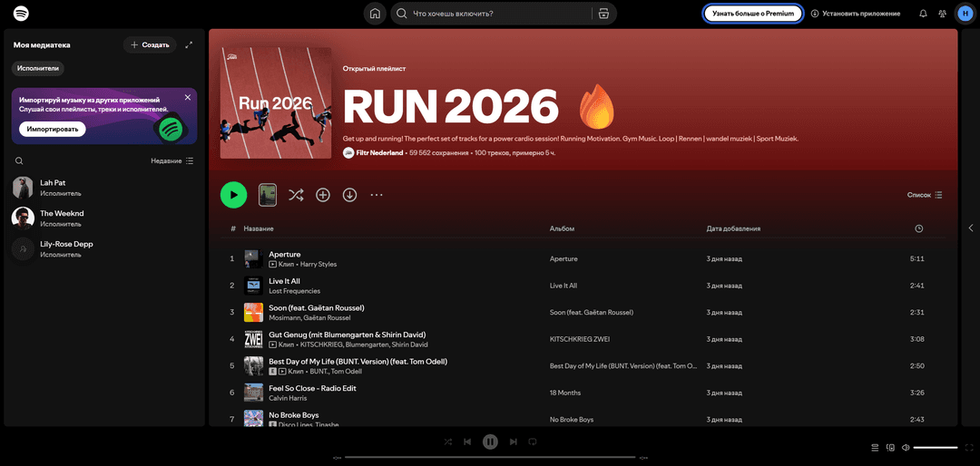Open the Tom Odell artist link
The height and width of the screenshot is (466, 980).
348,372
